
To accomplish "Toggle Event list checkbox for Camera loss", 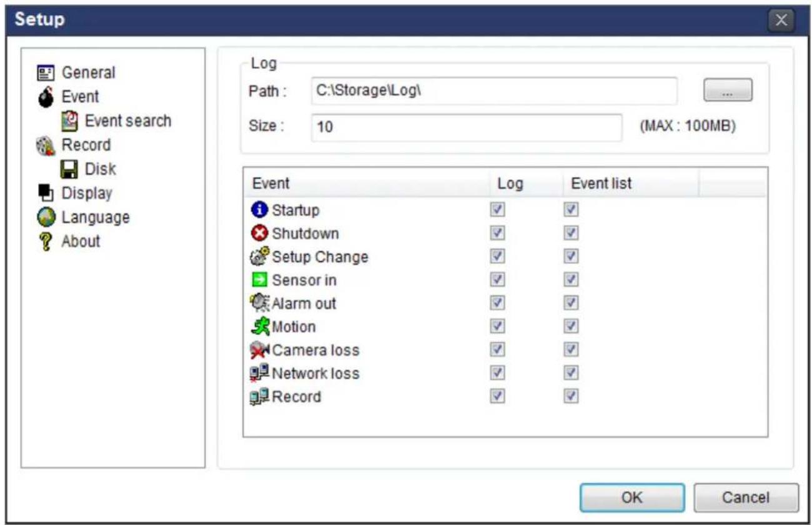I will pyautogui.click(x=572, y=349).
